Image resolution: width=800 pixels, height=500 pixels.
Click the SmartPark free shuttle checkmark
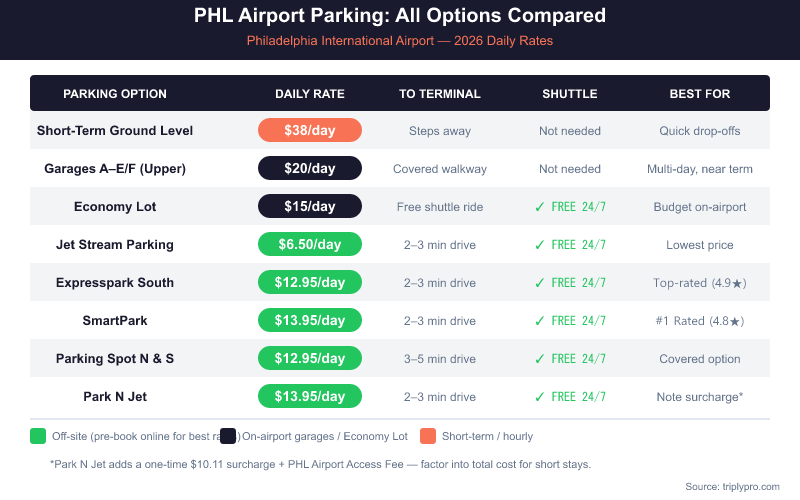click(539, 321)
